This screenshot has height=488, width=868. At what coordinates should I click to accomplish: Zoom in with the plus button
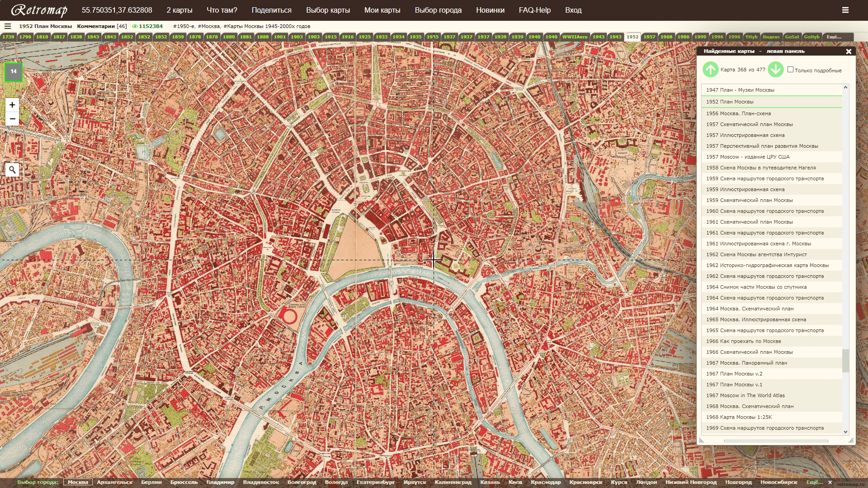[x=12, y=105]
